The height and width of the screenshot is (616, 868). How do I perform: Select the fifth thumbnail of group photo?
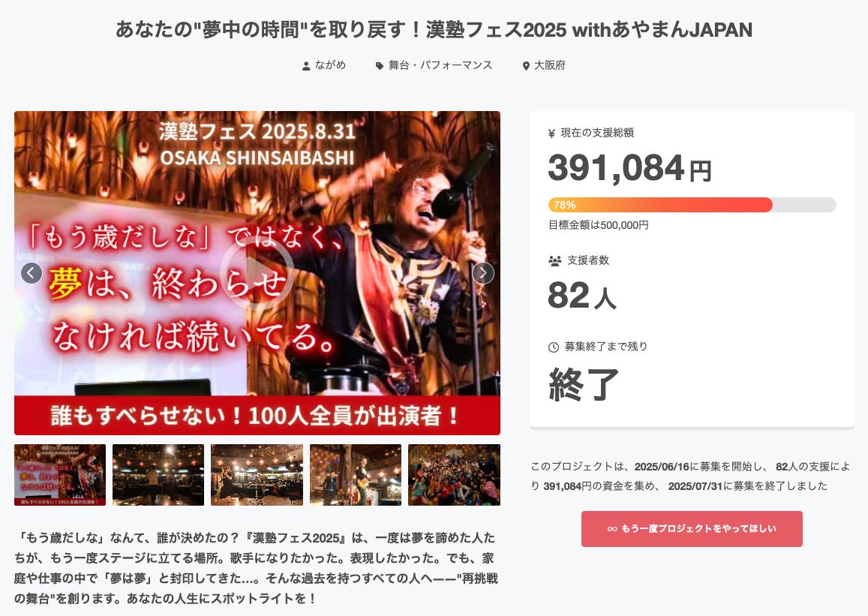coord(454,475)
